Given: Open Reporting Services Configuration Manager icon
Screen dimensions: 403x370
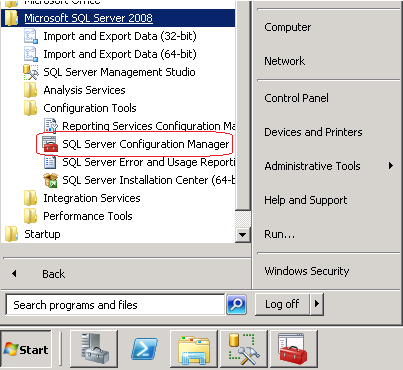Looking at the screenshot, I should (x=51, y=126).
